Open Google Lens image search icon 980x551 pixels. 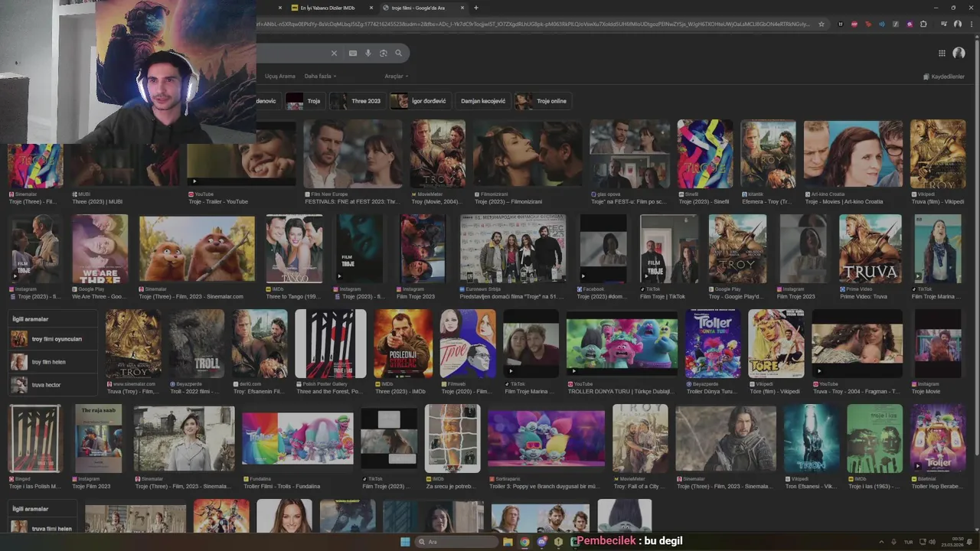click(384, 53)
